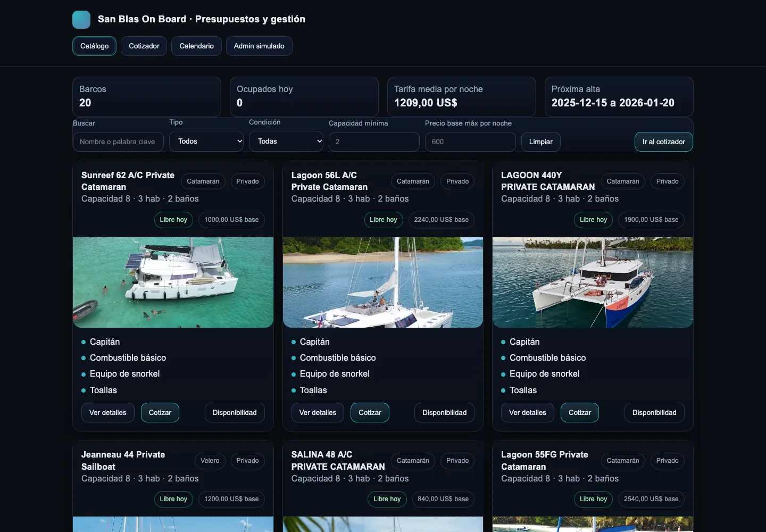Open the LAGOON 440Y catamaran photo
The width and height of the screenshot is (766, 532).
pos(593,282)
